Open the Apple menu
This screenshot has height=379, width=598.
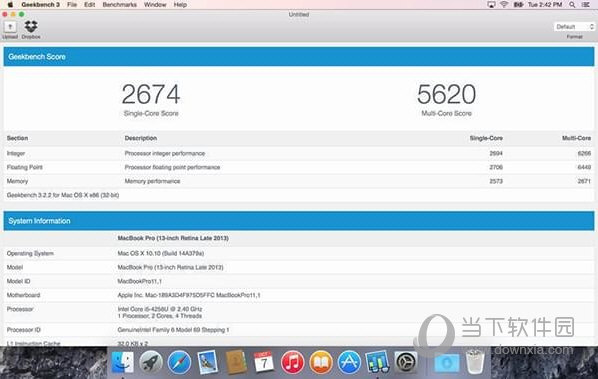click(10, 5)
